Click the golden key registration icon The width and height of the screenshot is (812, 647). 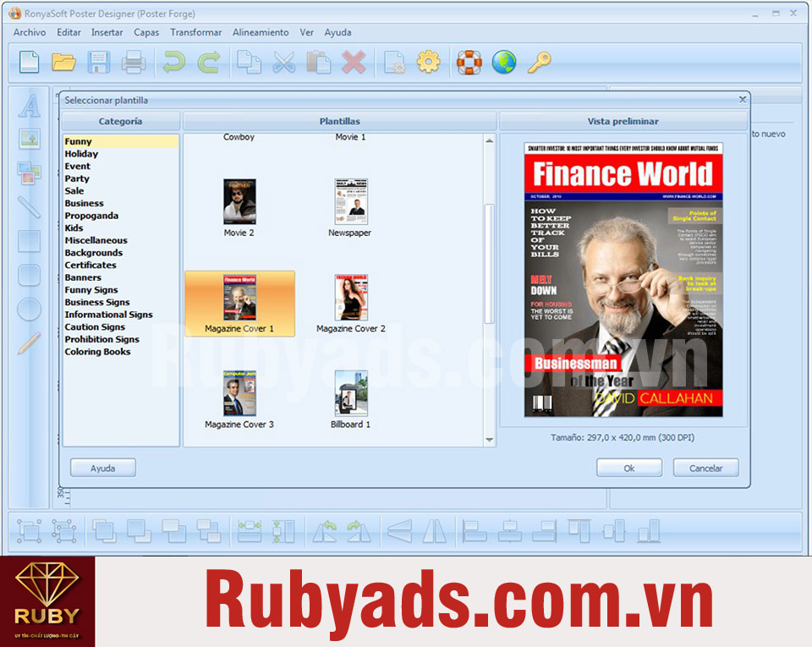539,62
